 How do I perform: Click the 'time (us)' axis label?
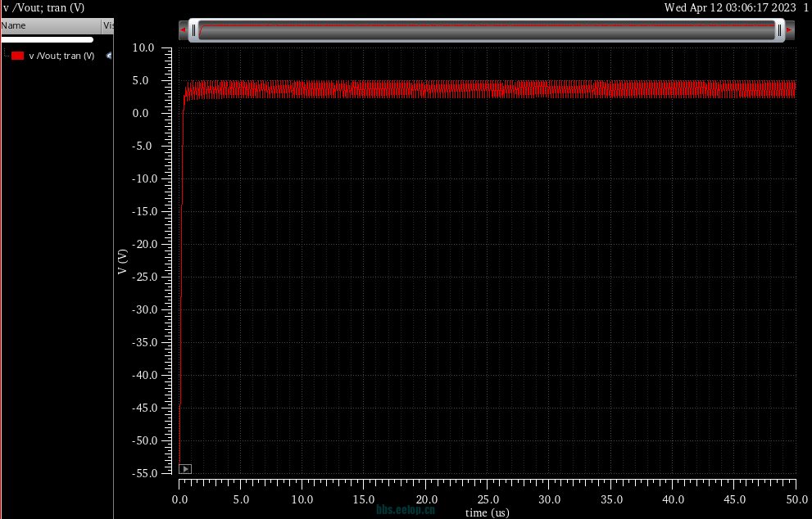point(487,512)
